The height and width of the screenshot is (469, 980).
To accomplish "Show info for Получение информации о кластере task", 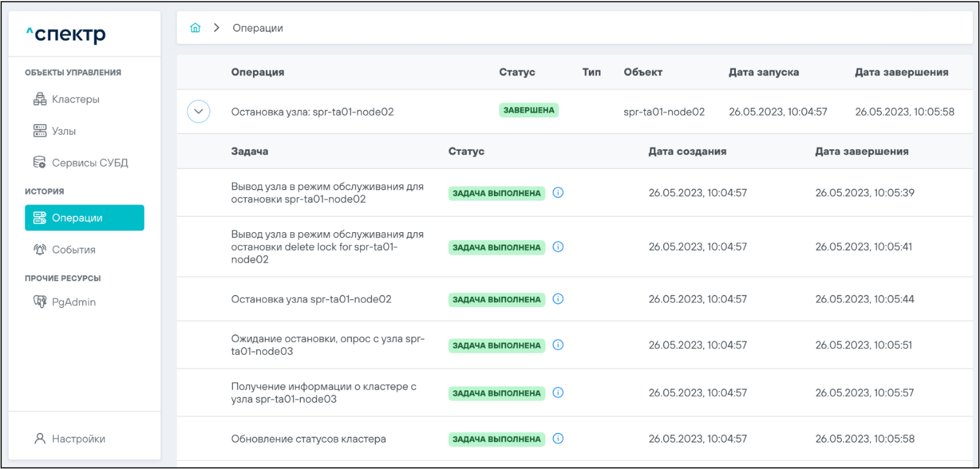I will click(558, 393).
